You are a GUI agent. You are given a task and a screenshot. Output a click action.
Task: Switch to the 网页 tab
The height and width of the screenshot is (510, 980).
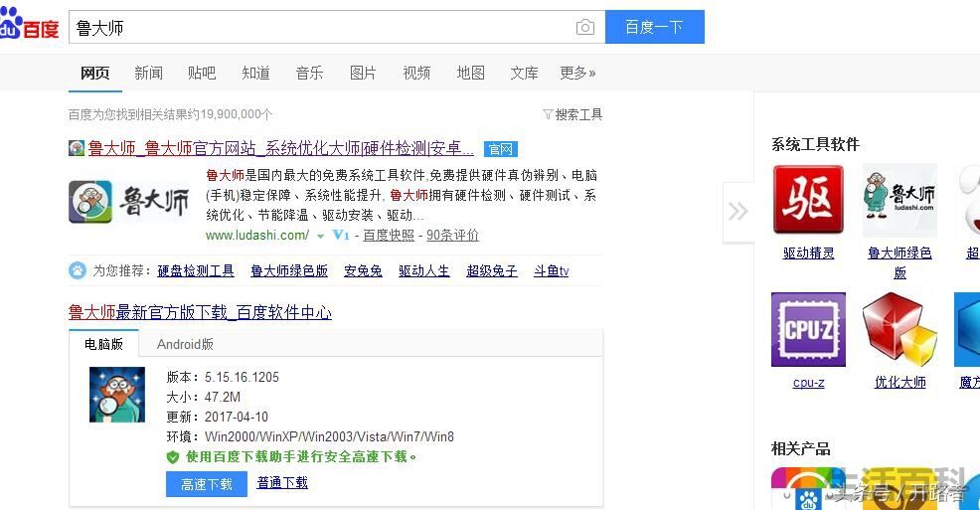click(95, 74)
